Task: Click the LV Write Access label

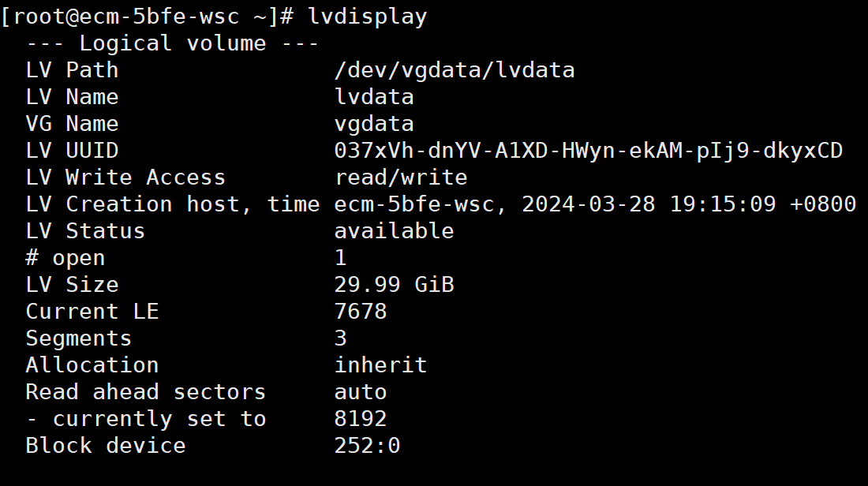Action: coord(125,178)
